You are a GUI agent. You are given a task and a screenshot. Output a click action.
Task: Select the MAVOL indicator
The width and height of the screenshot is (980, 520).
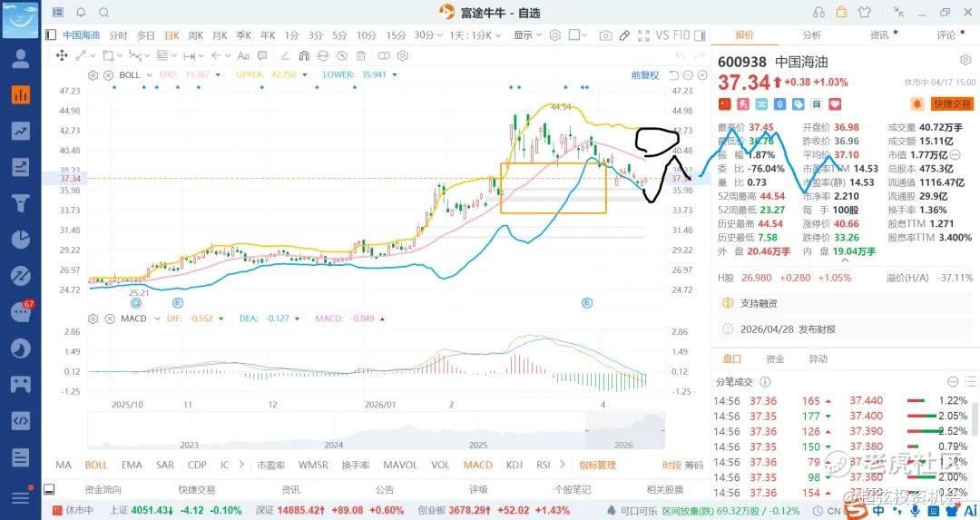[400, 465]
